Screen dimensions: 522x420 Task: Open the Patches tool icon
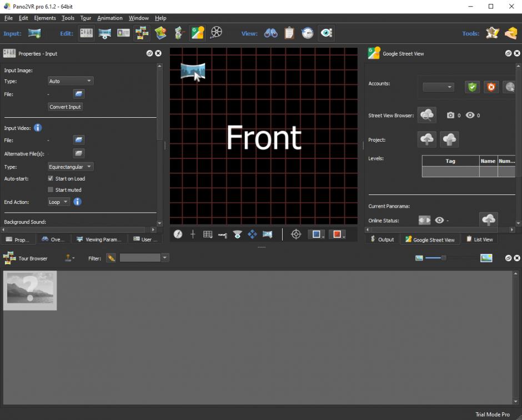pos(492,33)
